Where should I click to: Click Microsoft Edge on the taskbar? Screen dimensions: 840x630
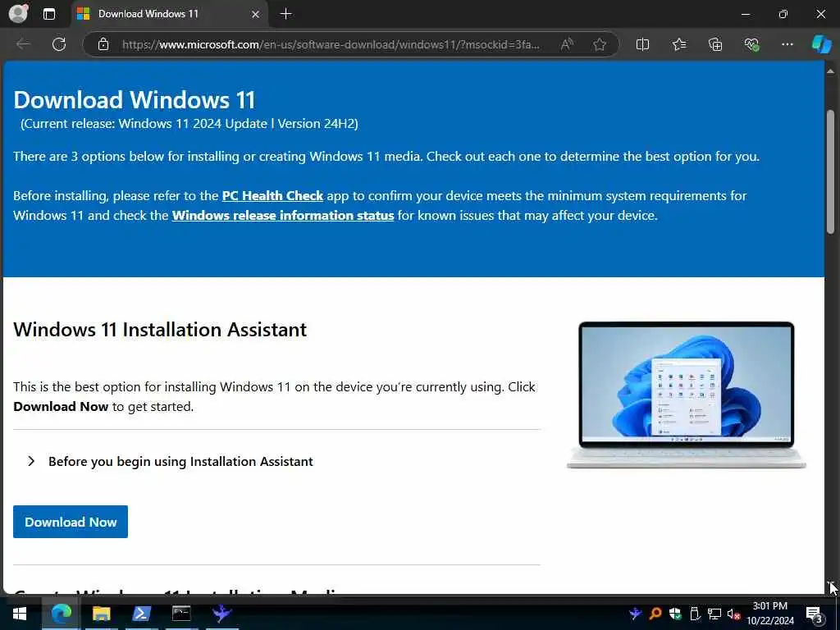(61, 614)
